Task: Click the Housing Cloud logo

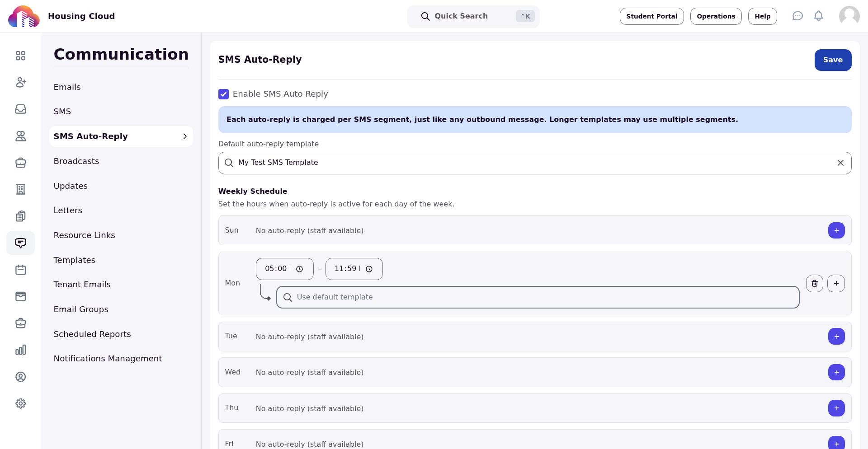Action: pos(24,16)
